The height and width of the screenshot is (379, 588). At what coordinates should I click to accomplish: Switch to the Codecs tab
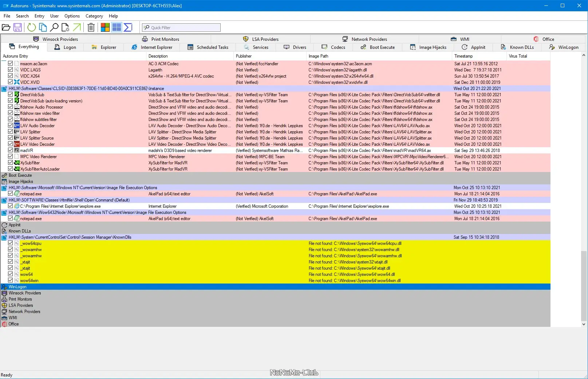click(x=334, y=47)
